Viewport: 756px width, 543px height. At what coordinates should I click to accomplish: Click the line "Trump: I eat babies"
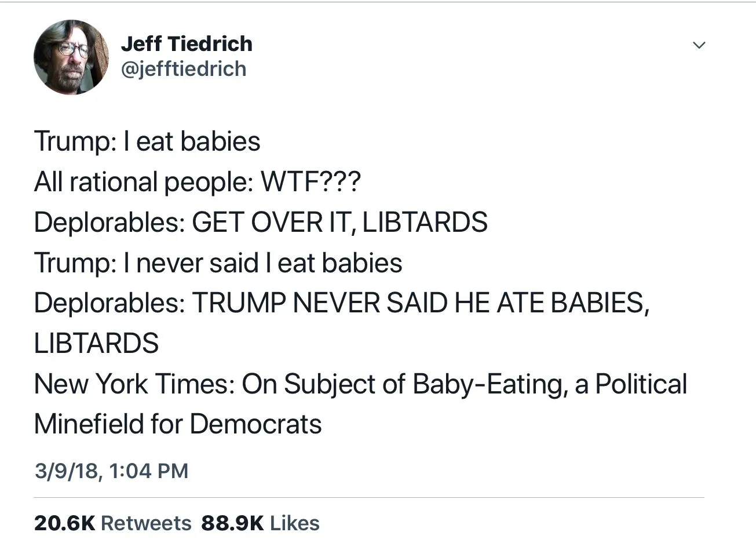pos(147,142)
